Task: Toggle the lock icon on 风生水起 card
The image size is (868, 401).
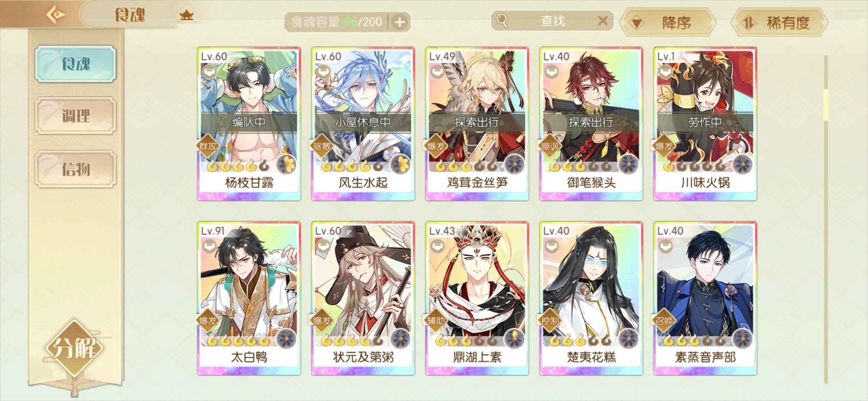Action: pyautogui.click(x=323, y=71)
